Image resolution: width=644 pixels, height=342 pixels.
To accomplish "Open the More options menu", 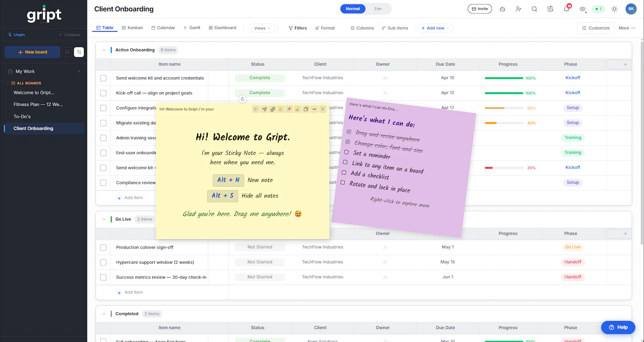I will (x=627, y=28).
